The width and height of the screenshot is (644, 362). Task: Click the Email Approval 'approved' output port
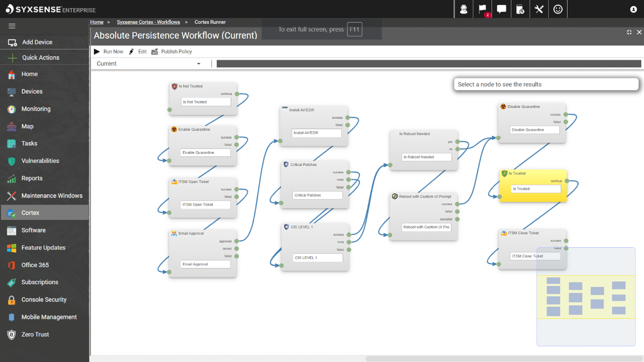(x=236, y=241)
